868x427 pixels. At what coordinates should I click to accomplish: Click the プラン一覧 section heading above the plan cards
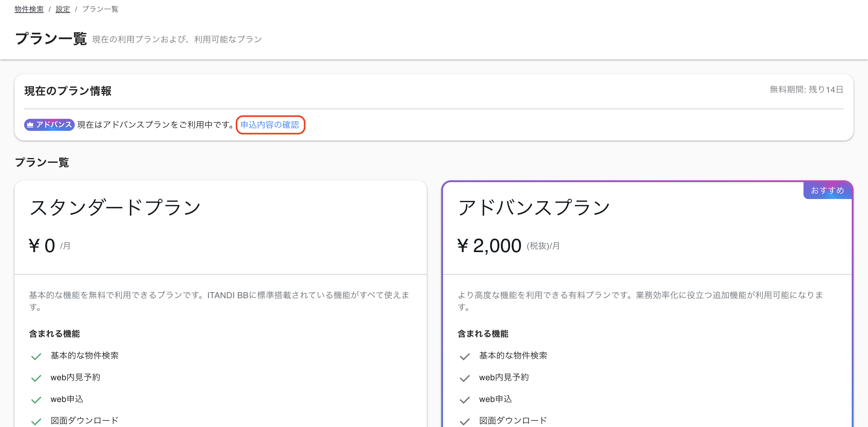pos(42,163)
